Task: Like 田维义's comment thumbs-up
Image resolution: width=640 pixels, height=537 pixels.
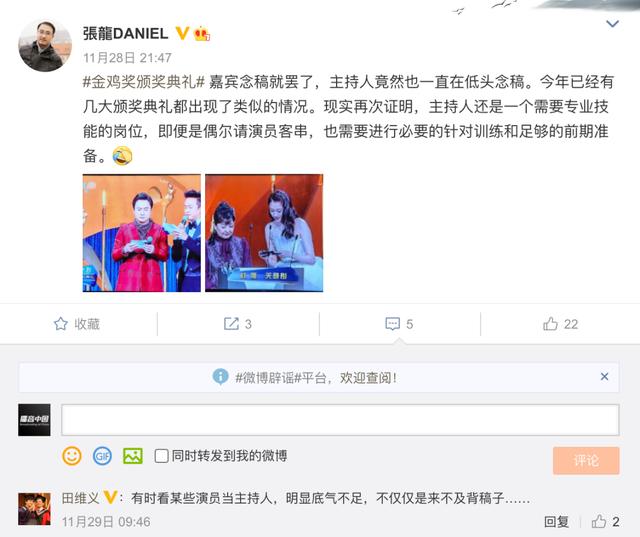Action: tap(599, 521)
